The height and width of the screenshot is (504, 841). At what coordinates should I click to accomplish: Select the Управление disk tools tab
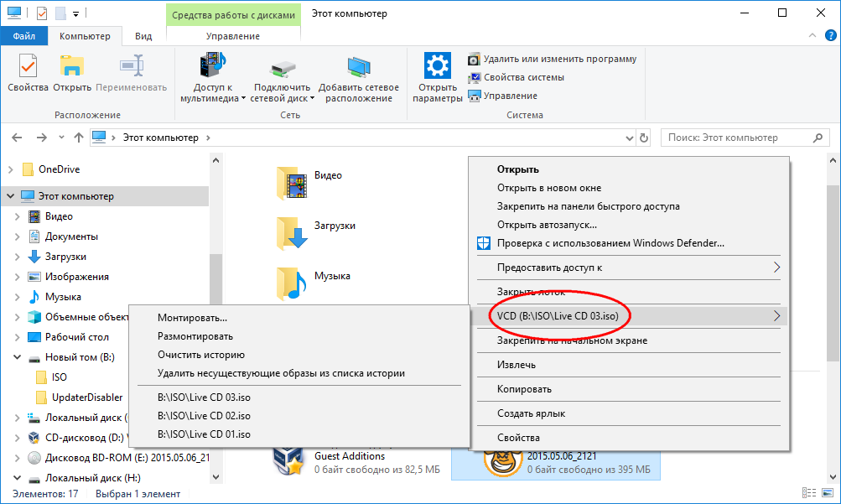(x=233, y=36)
